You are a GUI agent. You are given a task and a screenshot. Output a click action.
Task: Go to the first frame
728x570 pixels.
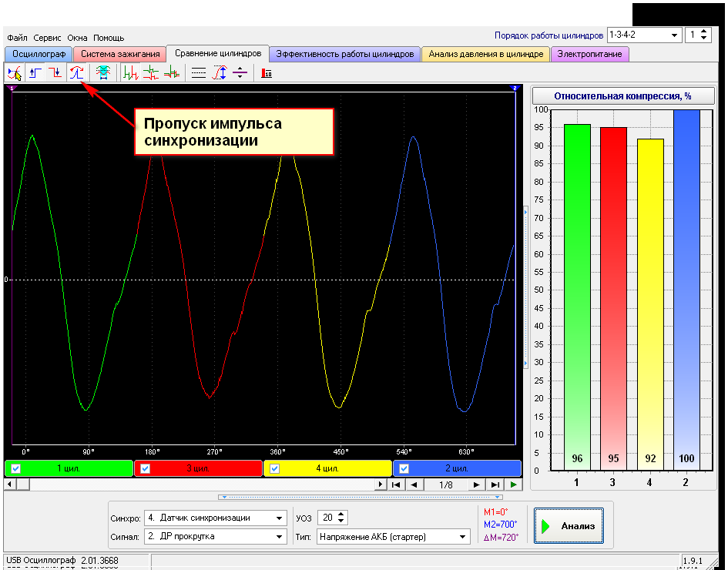coord(396,484)
